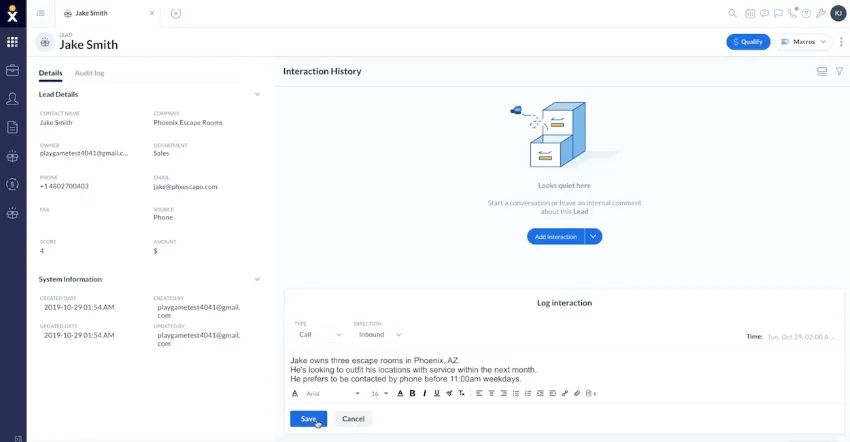The image size is (850, 442).
Task: Click the Qualify button
Action: [x=748, y=42]
